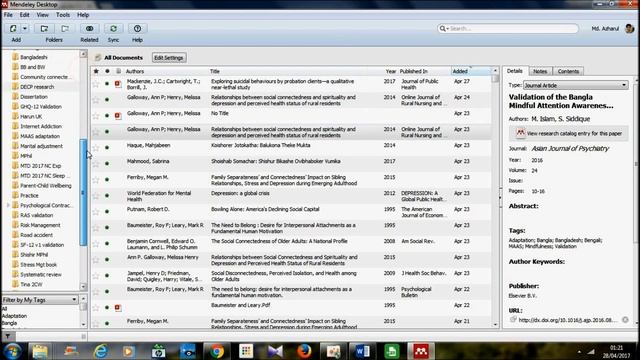
Task: Open the Edit menu
Action: 24,15
